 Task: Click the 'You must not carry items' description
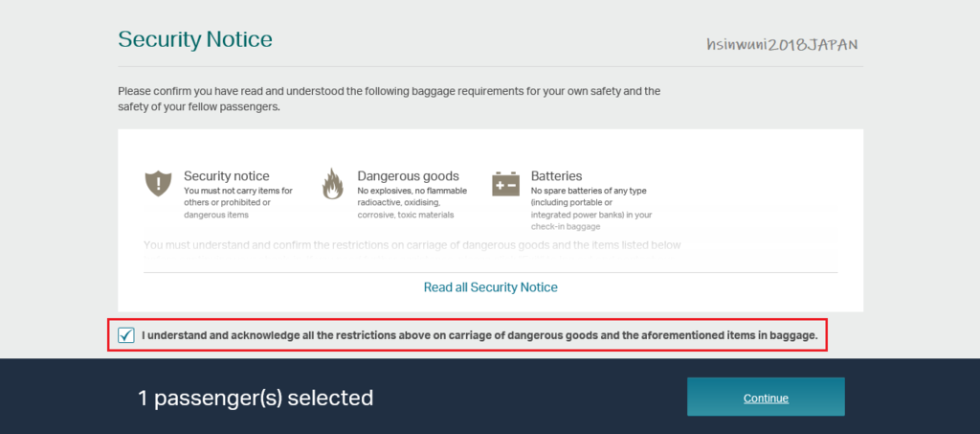[238, 202]
